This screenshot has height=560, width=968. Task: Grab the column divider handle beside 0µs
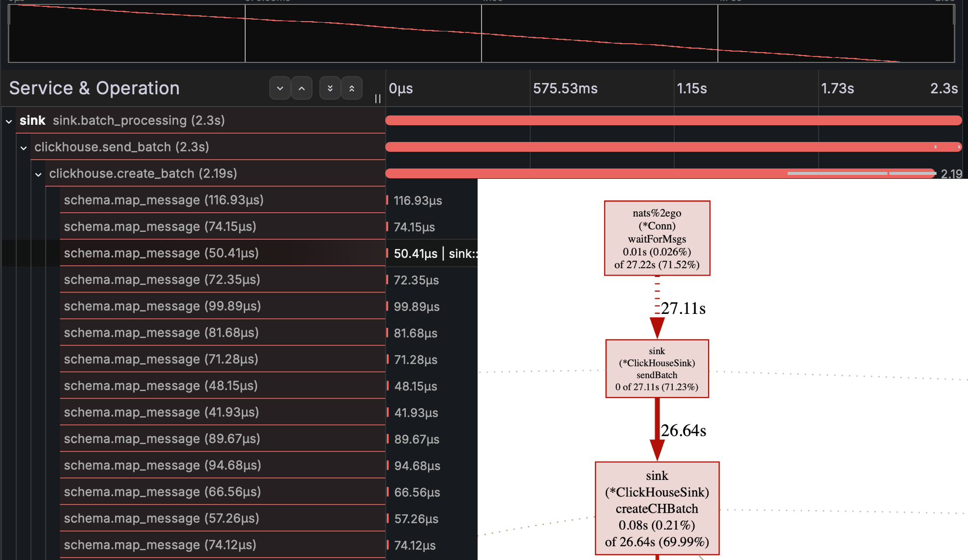click(378, 99)
